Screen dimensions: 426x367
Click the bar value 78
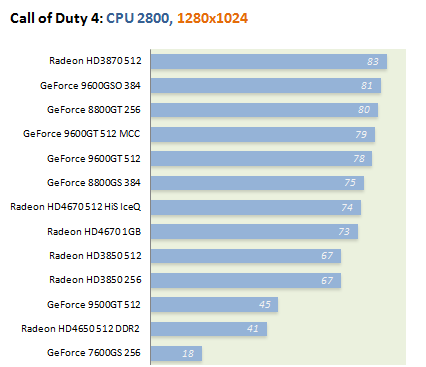pos(359,158)
